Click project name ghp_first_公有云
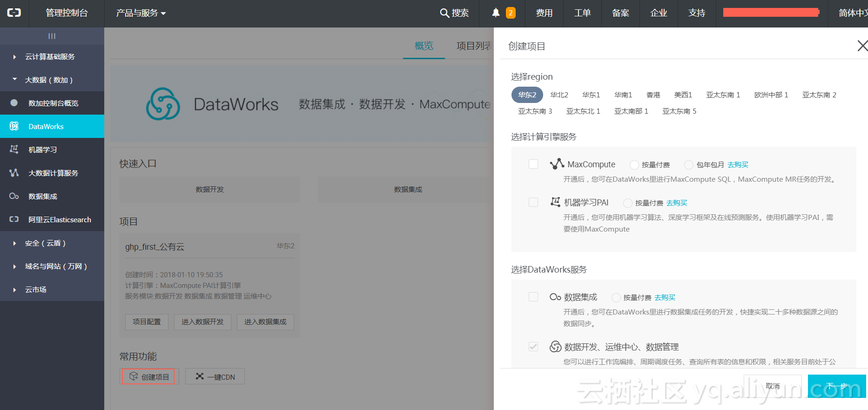This screenshot has width=868, height=410. click(155, 247)
